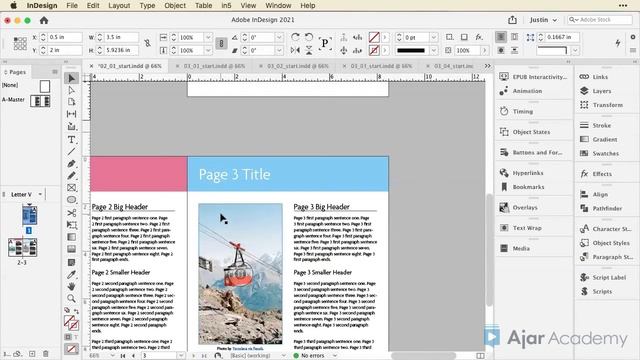Open the Pathfinder panel
Image resolution: width=640 pixels, height=360 pixels.
[x=607, y=208]
